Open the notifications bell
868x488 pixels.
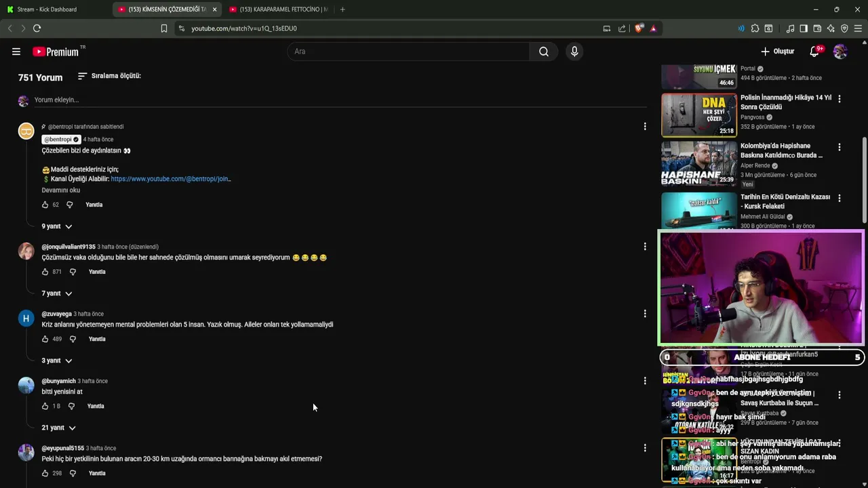(x=814, y=52)
